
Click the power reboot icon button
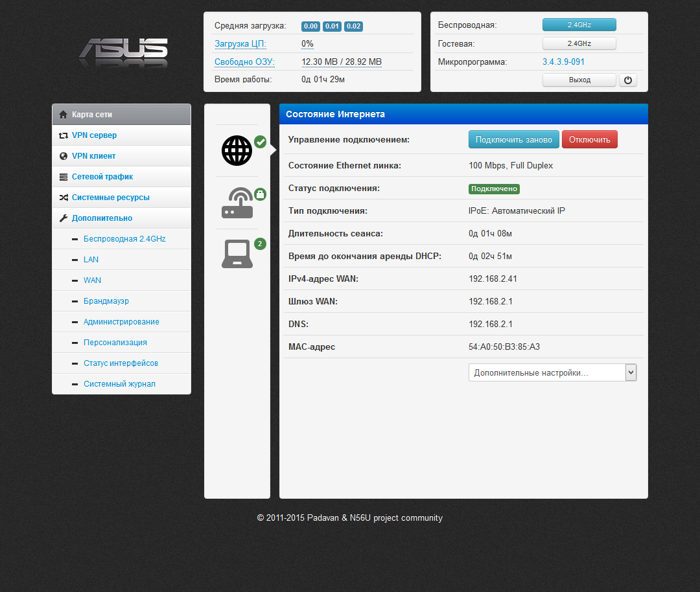627,80
